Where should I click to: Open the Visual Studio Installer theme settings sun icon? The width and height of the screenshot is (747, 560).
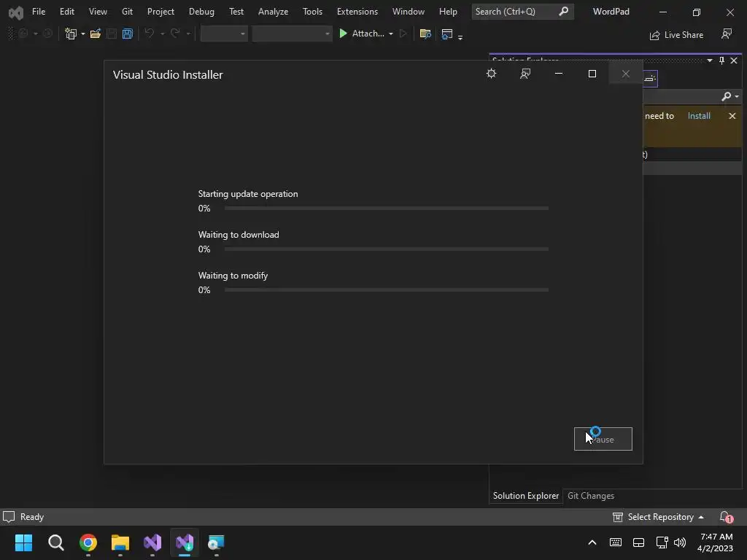point(491,74)
